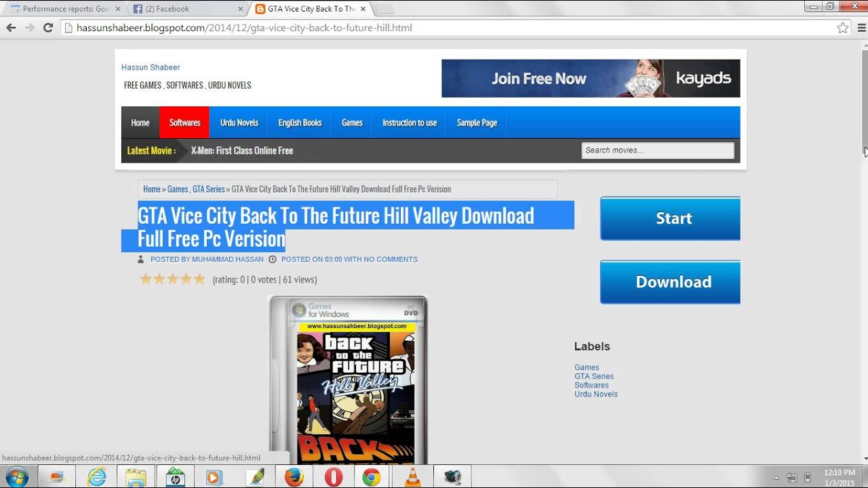Click the Muhammad Hassan author link
This screenshot has height=488, width=868.
(x=227, y=260)
